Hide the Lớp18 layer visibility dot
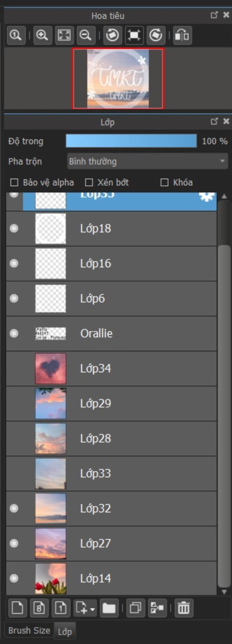 tap(14, 228)
